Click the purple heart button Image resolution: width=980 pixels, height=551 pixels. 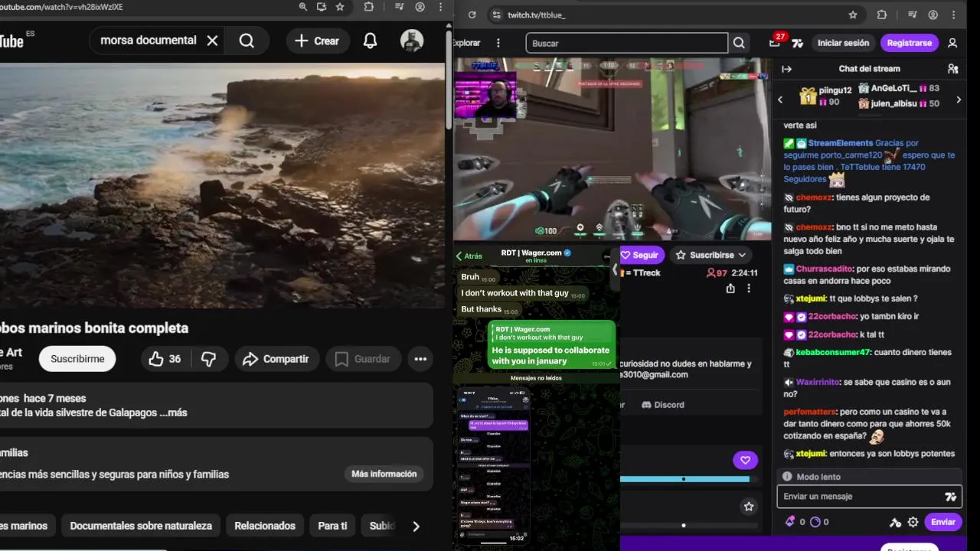(x=745, y=460)
